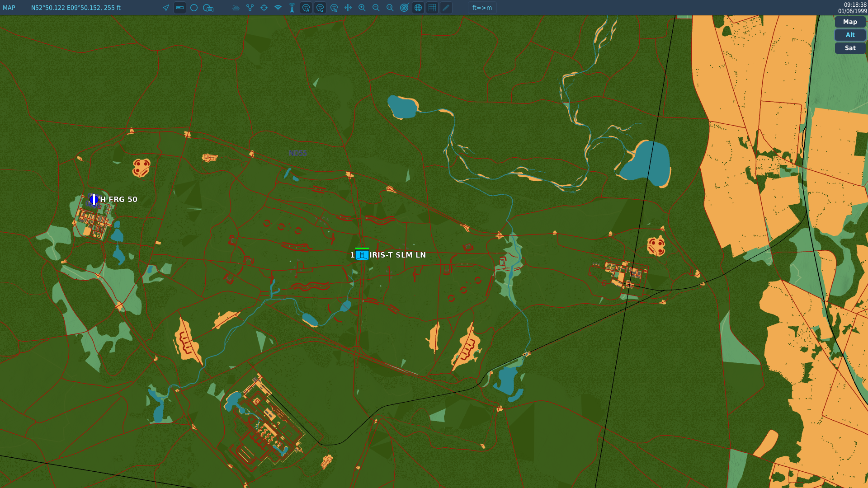Image resolution: width=868 pixels, height=488 pixels.
Task: Switch to the Map view mode
Action: point(850,22)
